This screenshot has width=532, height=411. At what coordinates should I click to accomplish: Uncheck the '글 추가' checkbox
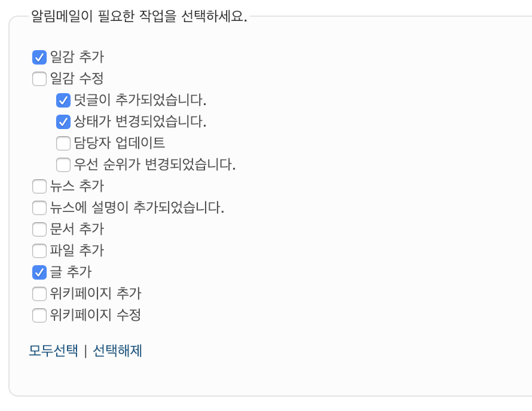(39, 272)
